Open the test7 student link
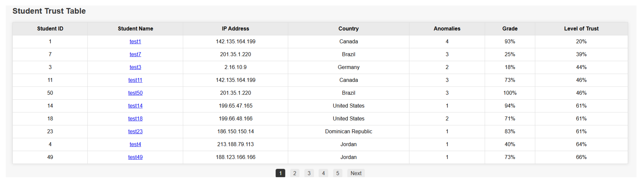Screen dimensions: 644x184 tap(135, 54)
